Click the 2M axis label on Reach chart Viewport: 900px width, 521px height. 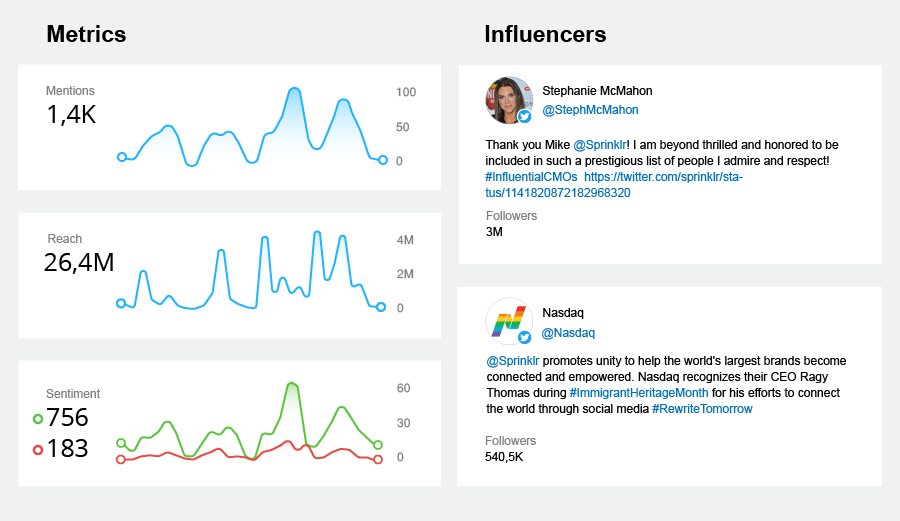coord(405,274)
